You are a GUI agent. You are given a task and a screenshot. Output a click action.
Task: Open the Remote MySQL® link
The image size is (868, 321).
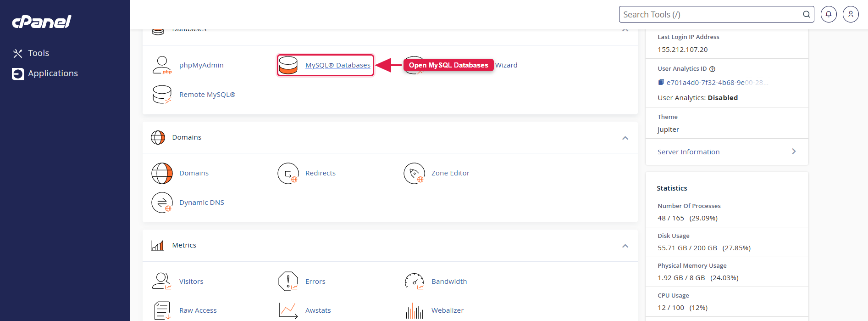coord(207,95)
